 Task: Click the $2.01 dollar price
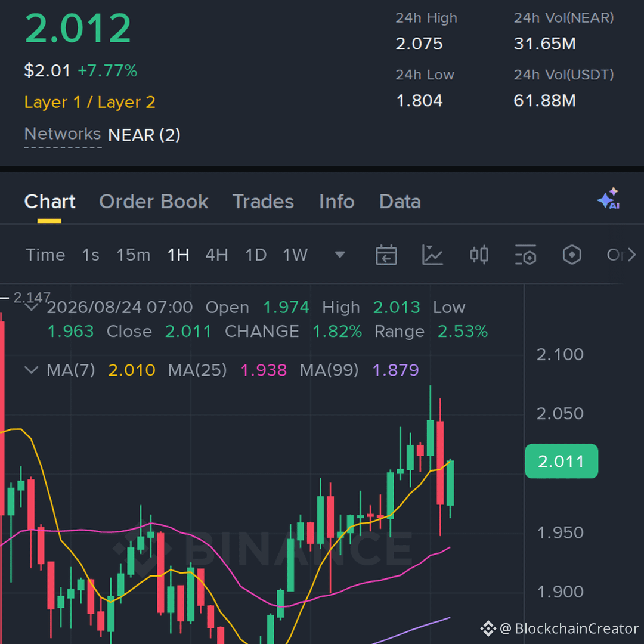(47, 70)
